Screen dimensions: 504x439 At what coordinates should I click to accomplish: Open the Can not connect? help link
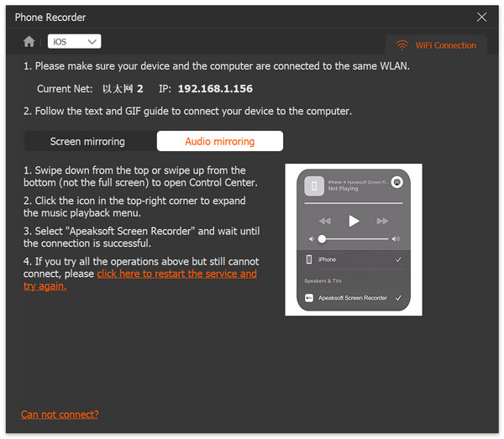[60, 415]
